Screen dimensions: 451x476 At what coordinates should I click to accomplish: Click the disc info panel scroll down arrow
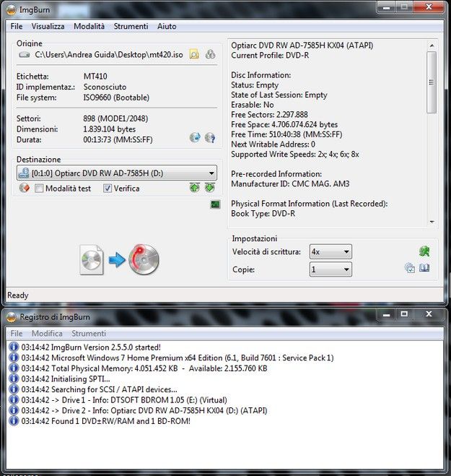point(432,222)
